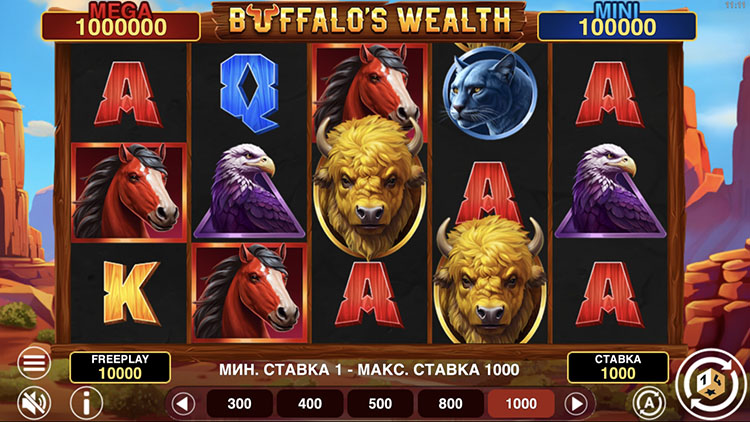Choose the 800 bet value
750x422 pixels.
[451, 403]
